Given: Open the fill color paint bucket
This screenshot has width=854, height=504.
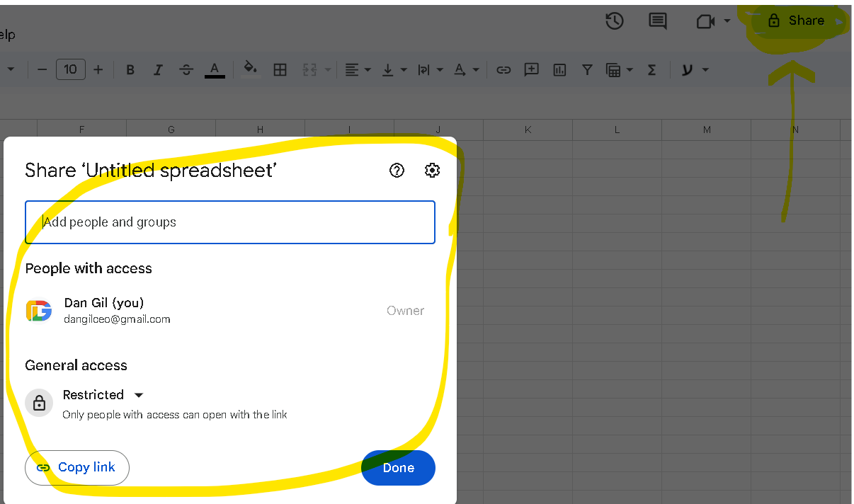Looking at the screenshot, I should [250, 69].
